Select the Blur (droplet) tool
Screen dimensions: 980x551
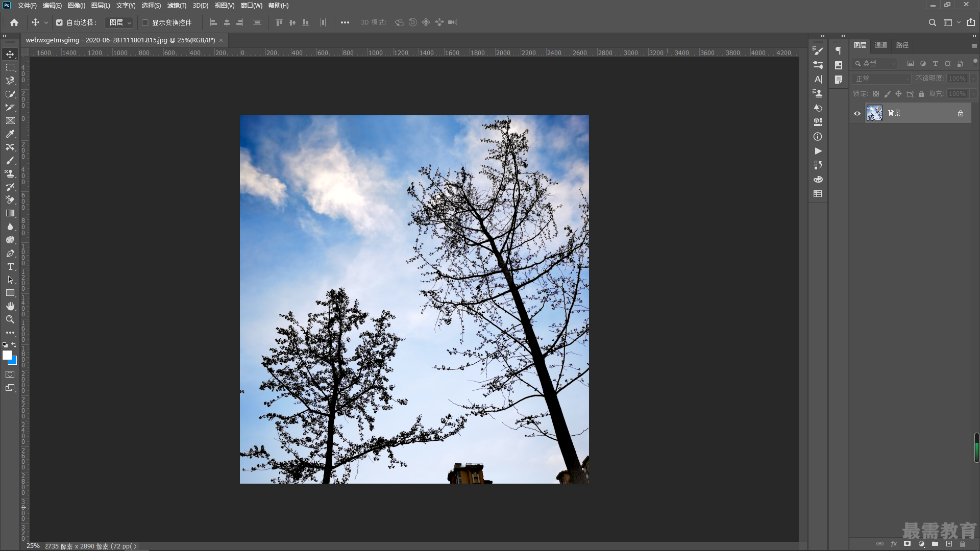[x=10, y=227]
